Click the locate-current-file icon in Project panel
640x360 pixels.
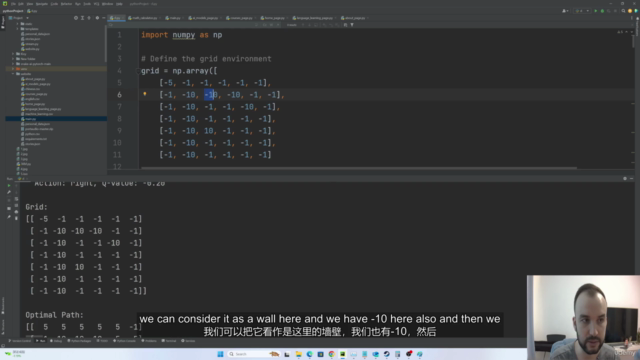pos(76,18)
